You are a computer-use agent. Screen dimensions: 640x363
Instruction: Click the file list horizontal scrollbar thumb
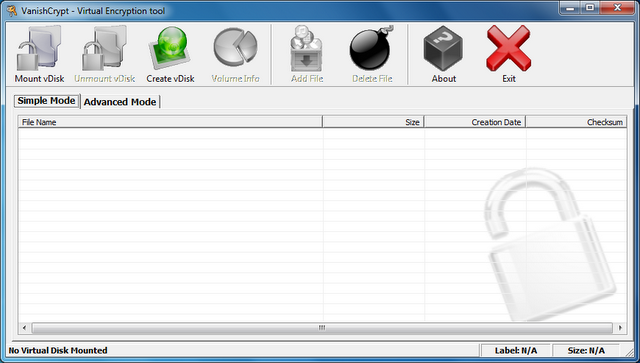tap(322, 327)
